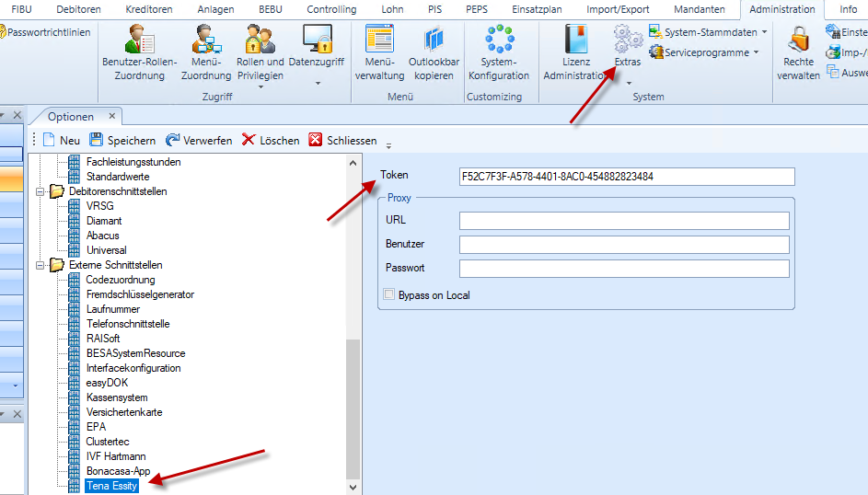Image resolution: width=868 pixels, height=495 pixels.
Task: Select Fachleistungsstunden tree item
Action: click(x=133, y=162)
